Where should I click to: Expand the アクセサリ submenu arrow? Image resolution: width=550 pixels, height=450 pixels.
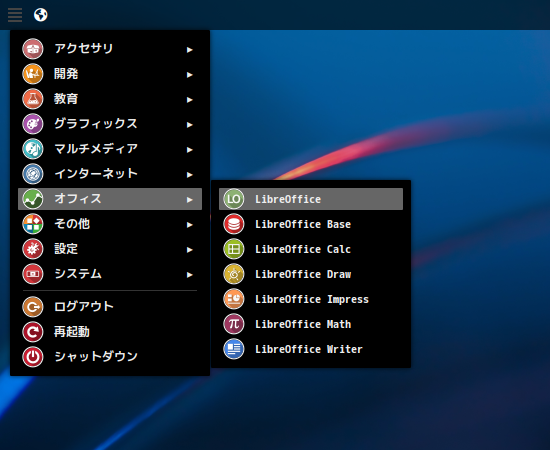click(190, 50)
